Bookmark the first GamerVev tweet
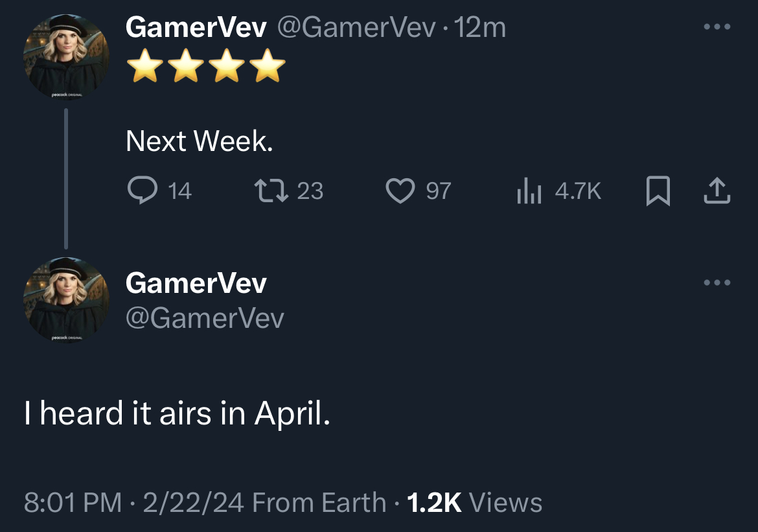The height and width of the screenshot is (532, 758). tap(658, 191)
